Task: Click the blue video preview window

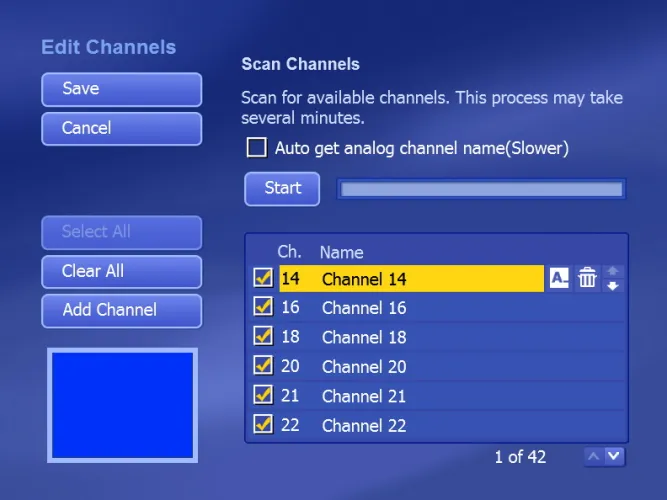Action: click(122, 405)
